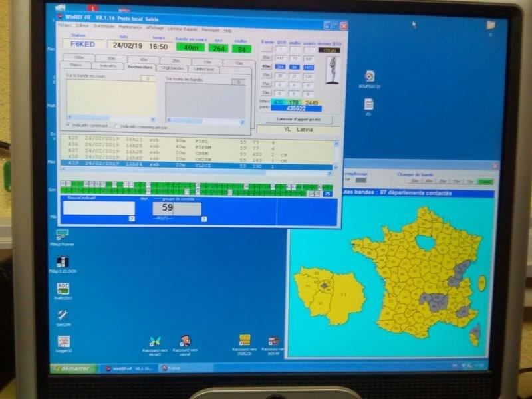Click the question mark under Nouvel indicatif field

pos(132,218)
